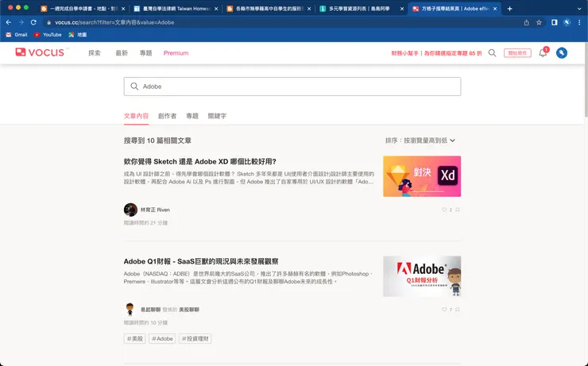Click the 開始寫作 button
588x366 pixels.
[x=517, y=53]
